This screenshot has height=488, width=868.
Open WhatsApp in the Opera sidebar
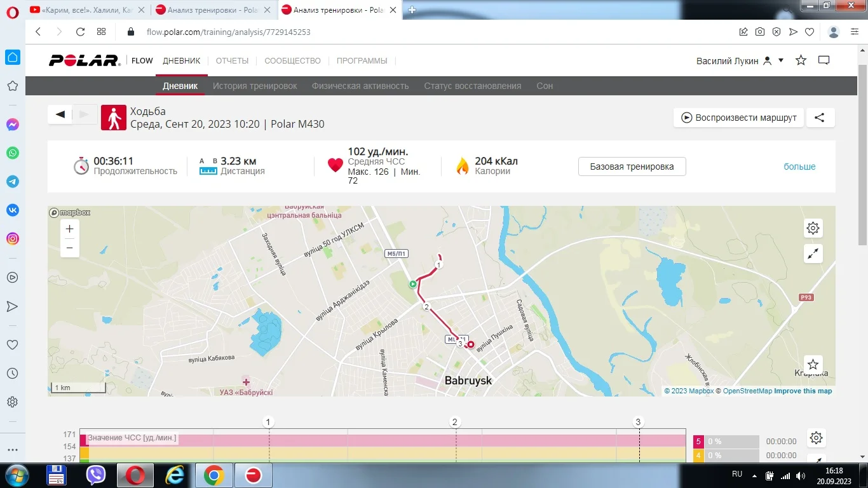pos(12,153)
